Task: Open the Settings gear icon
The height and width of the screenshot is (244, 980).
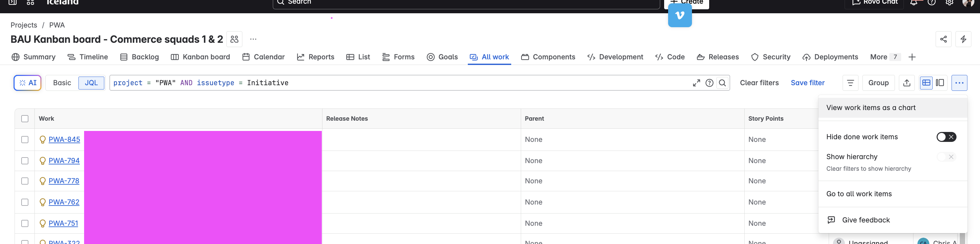Action: click(x=950, y=2)
